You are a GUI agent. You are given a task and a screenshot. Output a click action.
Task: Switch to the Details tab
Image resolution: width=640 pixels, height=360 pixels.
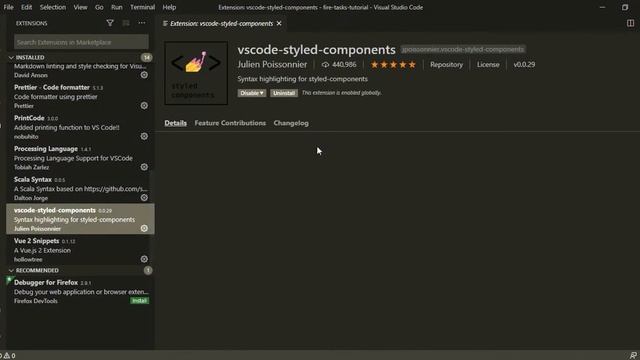tap(176, 123)
